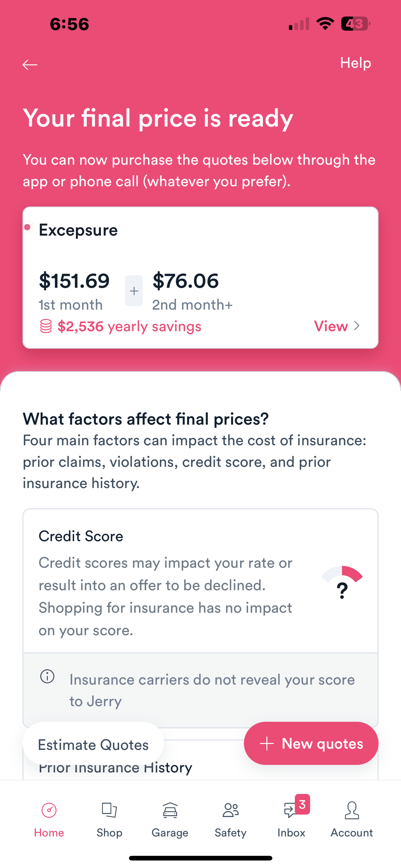Tap the $151.69 first month price
This screenshot has width=401, height=868.
click(x=74, y=281)
